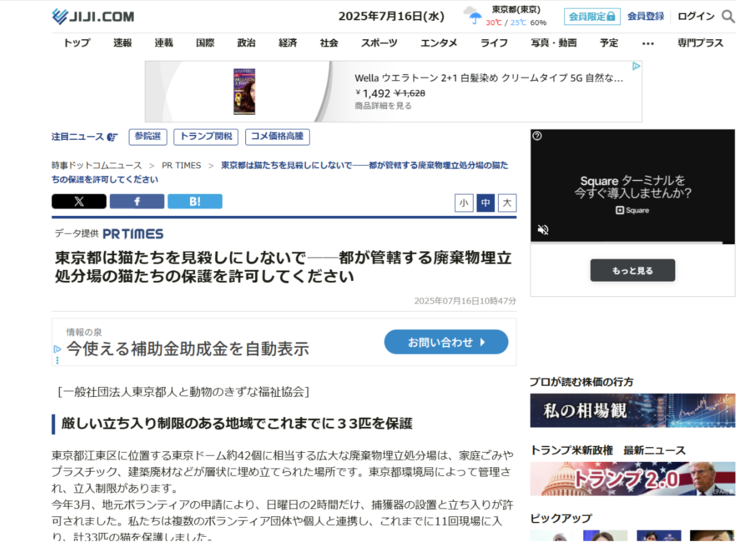Click the お問い合わせ ad button
Screen dimensions: 736x552
tap(446, 342)
